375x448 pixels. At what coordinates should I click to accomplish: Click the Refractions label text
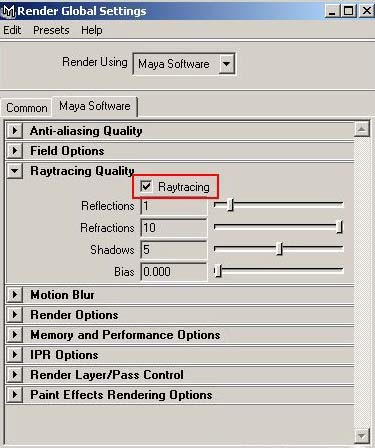coord(107,228)
